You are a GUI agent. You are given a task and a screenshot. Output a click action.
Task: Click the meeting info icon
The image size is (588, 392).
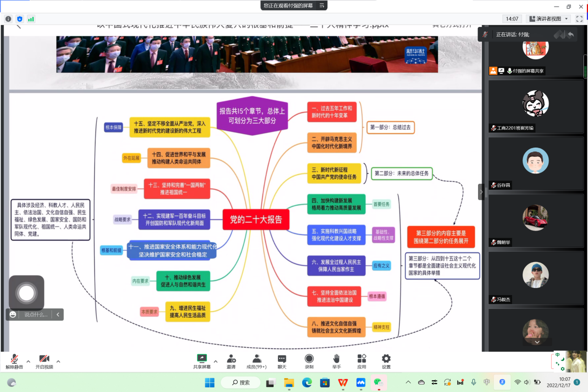pyautogui.click(x=8, y=19)
